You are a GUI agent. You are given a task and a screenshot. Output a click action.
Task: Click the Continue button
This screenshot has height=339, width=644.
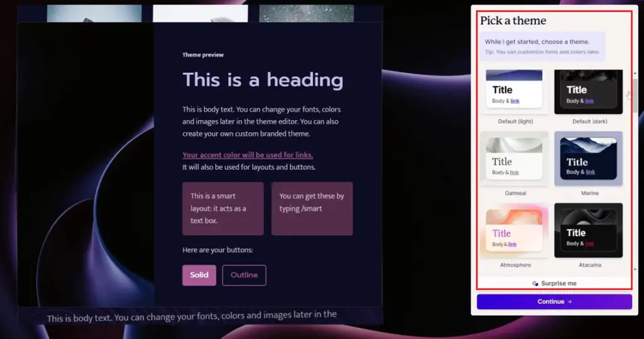tap(554, 302)
